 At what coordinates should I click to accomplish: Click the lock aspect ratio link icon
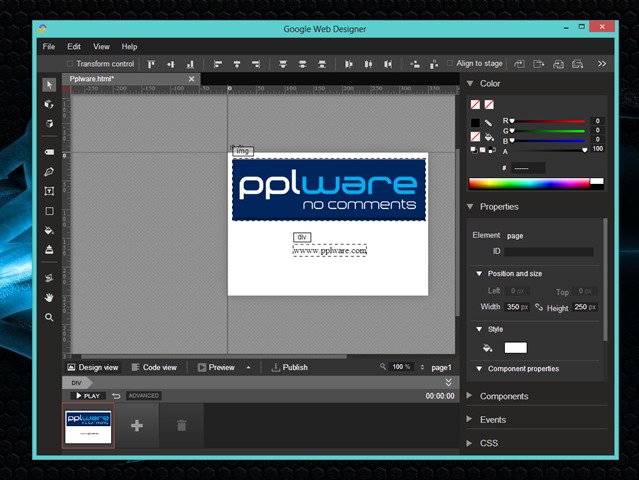(x=539, y=307)
